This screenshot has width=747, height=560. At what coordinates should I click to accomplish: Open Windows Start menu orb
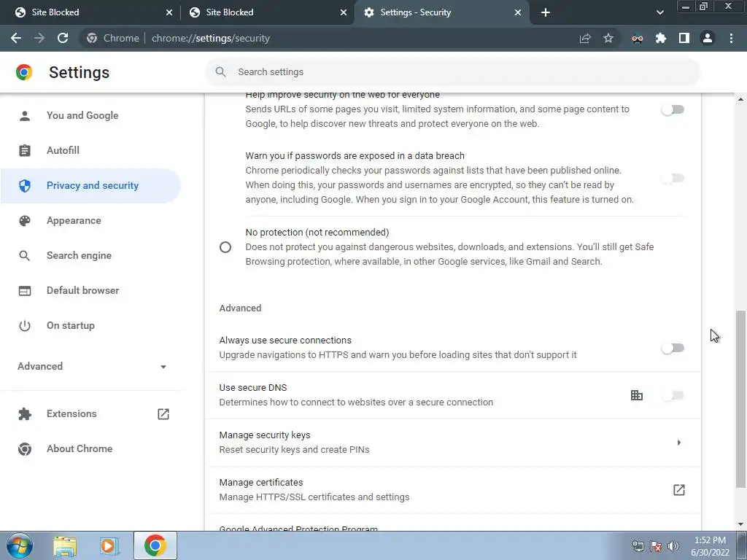20,545
